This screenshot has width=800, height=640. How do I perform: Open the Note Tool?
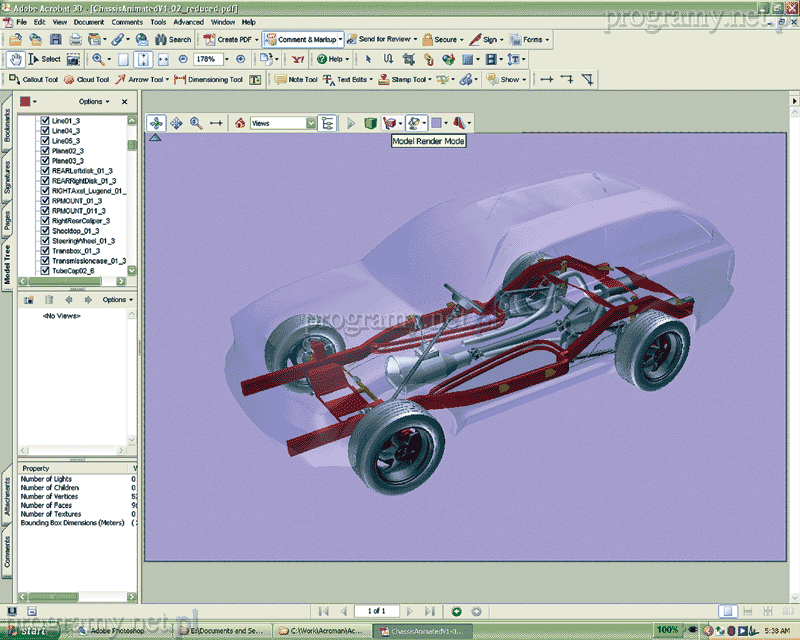[x=297, y=80]
